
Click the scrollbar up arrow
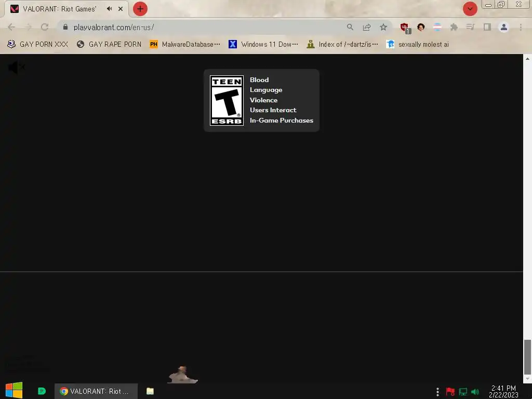[527, 58]
